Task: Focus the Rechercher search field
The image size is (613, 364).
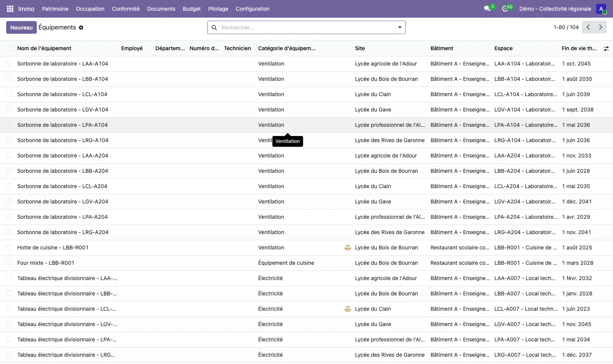Action: (306, 28)
